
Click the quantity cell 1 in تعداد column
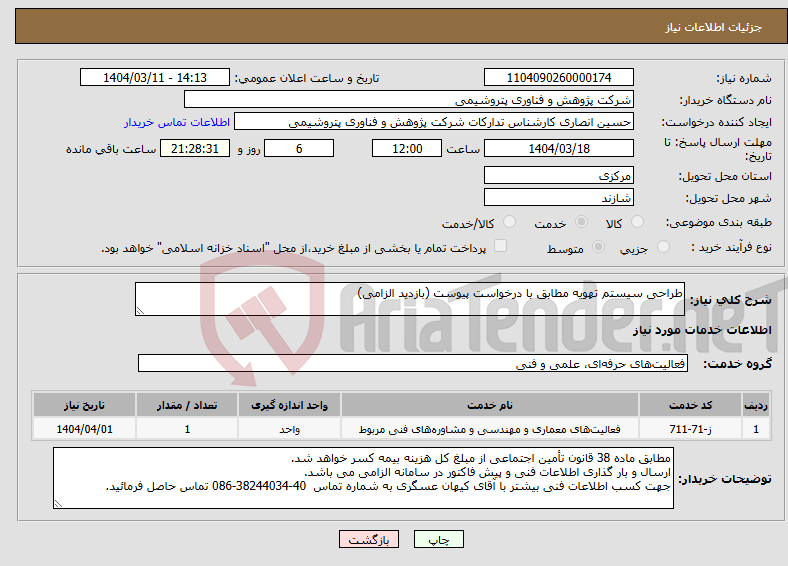point(187,429)
